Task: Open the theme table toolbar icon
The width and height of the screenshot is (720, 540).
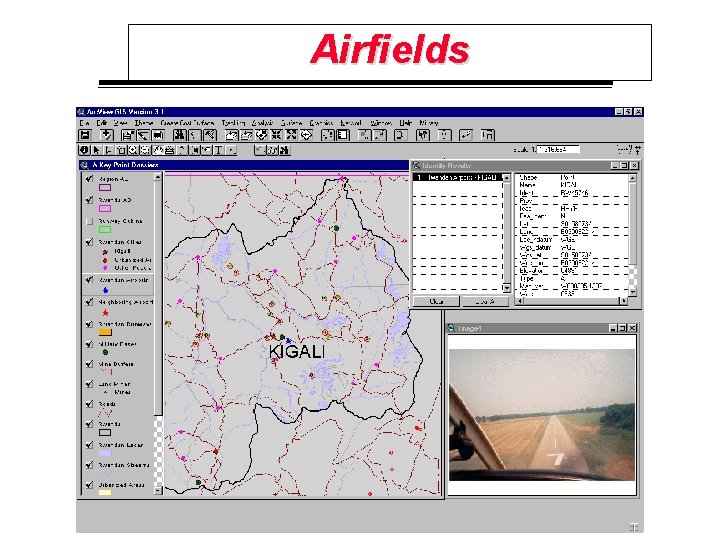Action: [x=158, y=135]
